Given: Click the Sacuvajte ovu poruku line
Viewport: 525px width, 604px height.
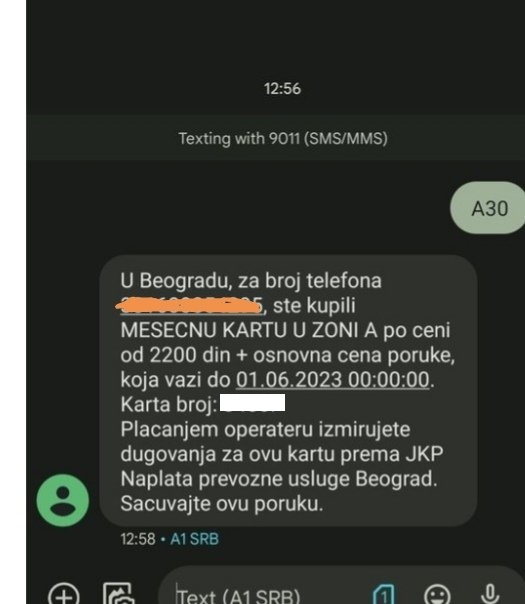Looking at the screenshot, I should click(222, 503).
